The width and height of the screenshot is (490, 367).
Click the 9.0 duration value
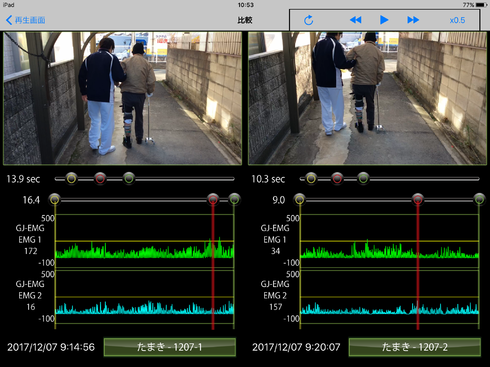[279, 200]
